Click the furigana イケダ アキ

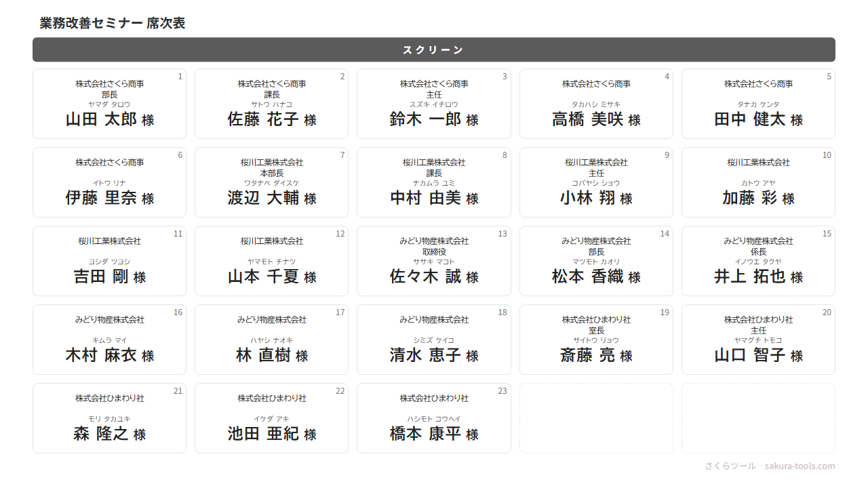click(271, 419)
